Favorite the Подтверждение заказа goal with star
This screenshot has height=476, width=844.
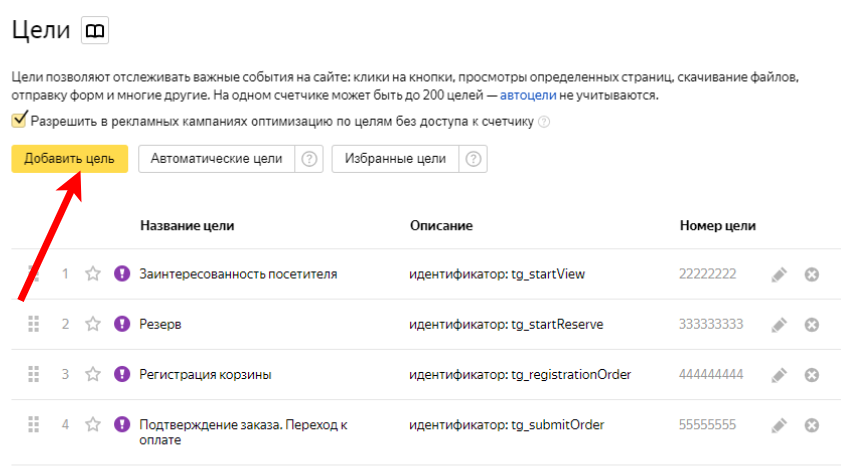[93, 424]
